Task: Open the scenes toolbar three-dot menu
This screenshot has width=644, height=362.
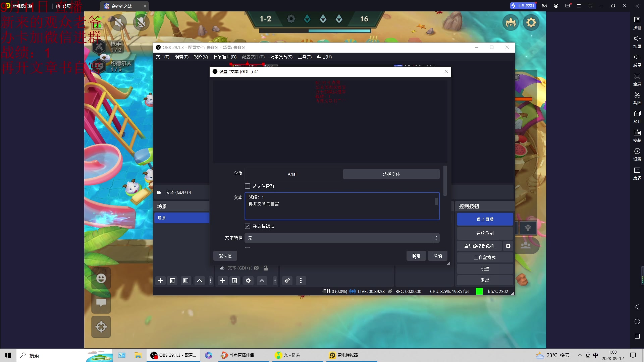Action: pos(211,281)
